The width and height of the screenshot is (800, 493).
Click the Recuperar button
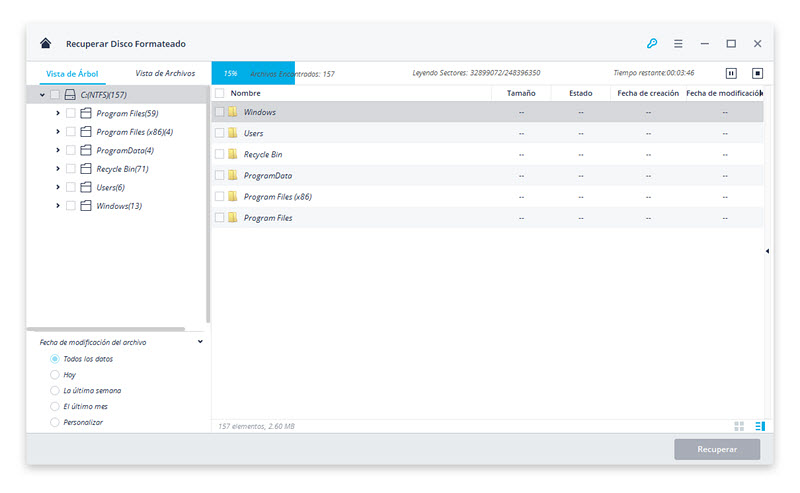tap(717, 449)
